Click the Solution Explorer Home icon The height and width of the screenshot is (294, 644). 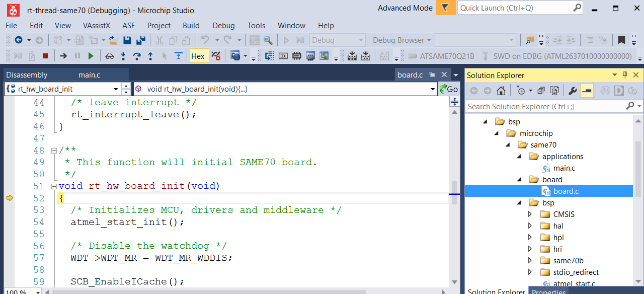pyautogui.click(x=501, y=91)
